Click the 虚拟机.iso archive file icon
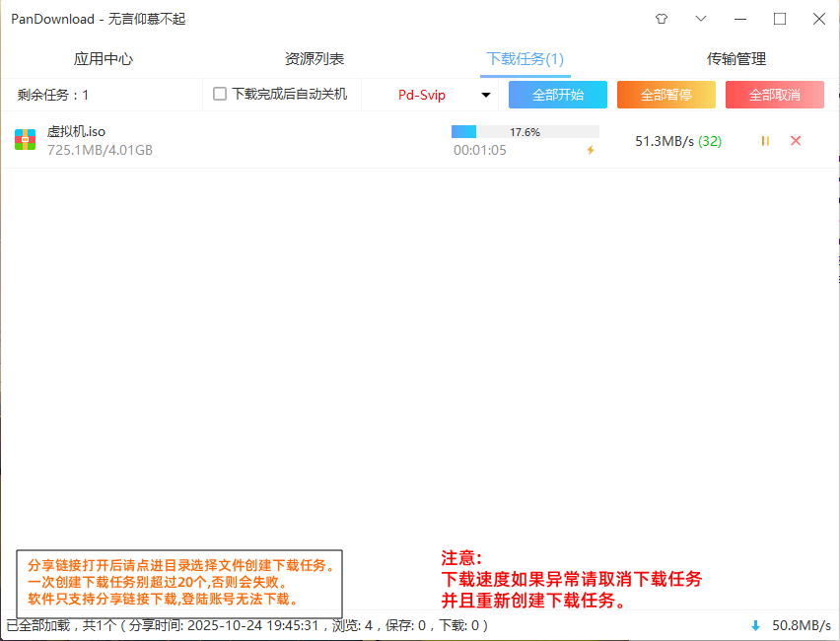Viewport: 840px width, 641px height. point(26,140)
